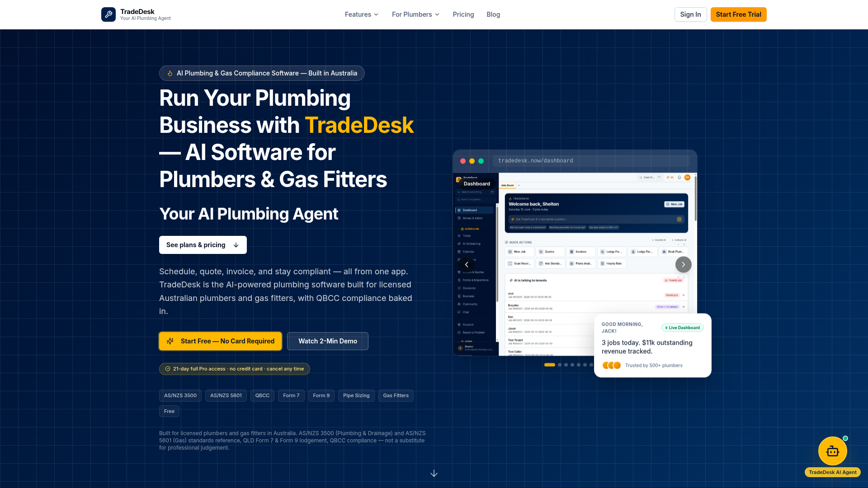Click the check-circle icon in the 21-day access pill
The image size is (868, 488).
168,369
